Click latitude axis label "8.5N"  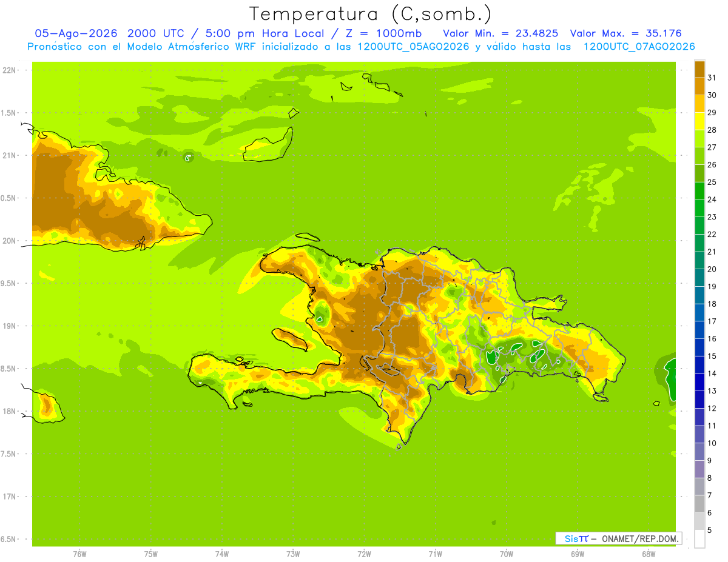click(x=9, y=369)
